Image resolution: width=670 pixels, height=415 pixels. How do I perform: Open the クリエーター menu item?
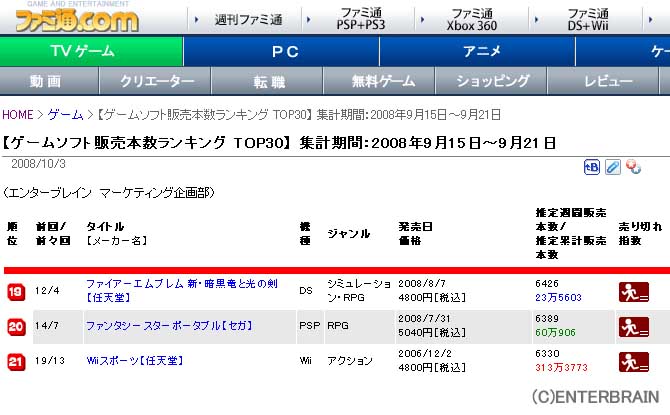[155, 81]
